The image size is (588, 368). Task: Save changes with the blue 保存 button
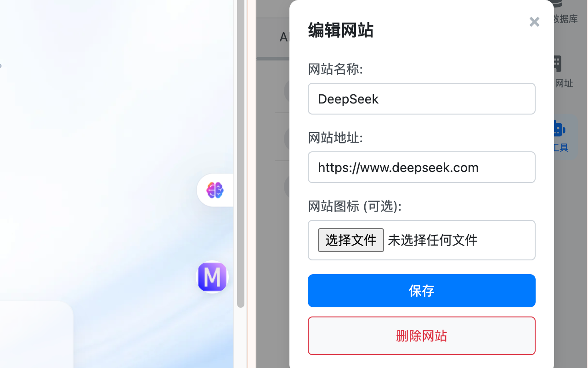click(x=422, y=291)
